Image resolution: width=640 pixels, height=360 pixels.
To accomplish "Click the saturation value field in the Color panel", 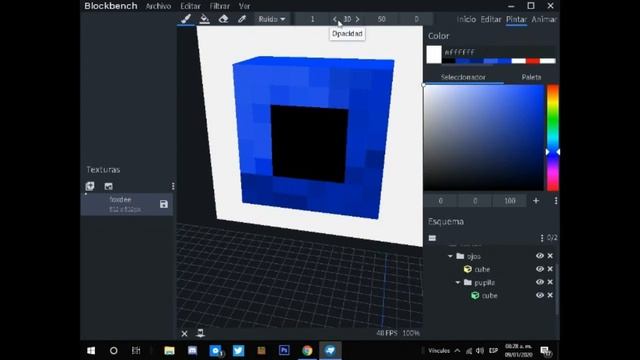I will 475,201.
